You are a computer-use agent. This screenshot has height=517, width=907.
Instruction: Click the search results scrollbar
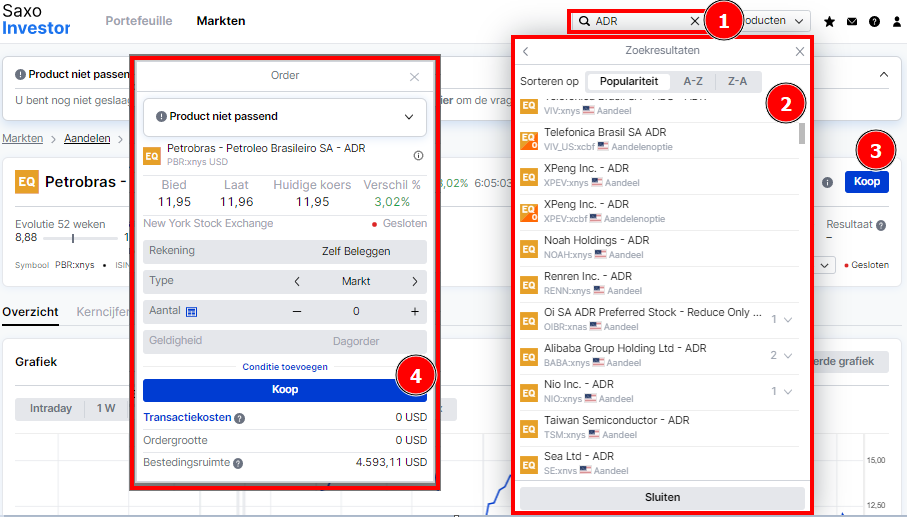[802, 134]
